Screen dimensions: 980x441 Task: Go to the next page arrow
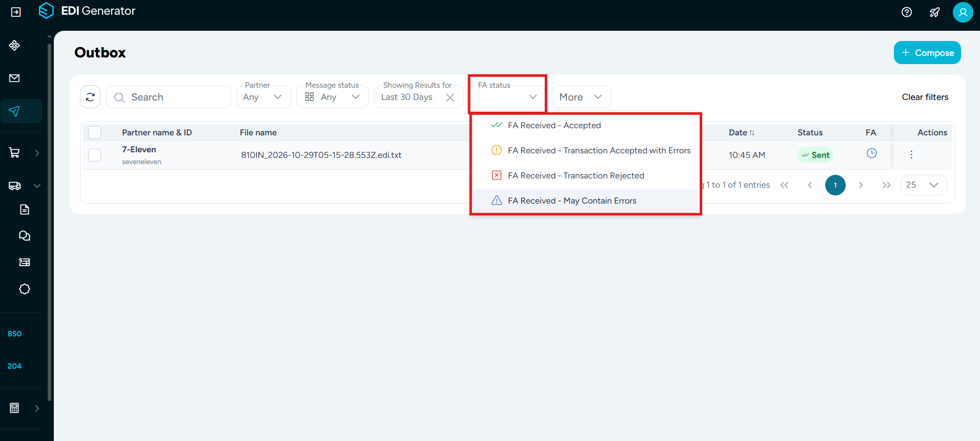pyautogui.click(x=861, y=185)
